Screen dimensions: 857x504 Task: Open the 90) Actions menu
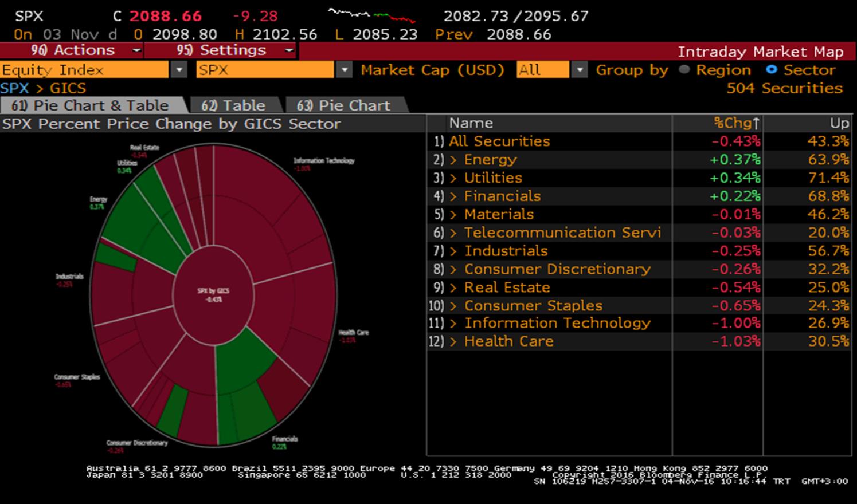[72, 50]
